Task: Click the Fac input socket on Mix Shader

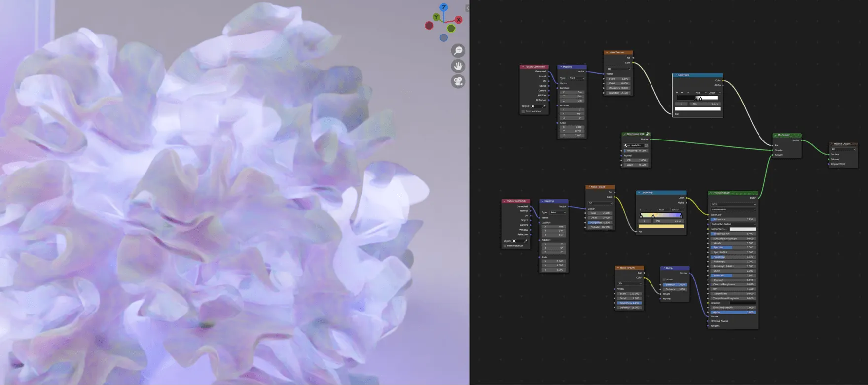Action: (x=772, y=145)
